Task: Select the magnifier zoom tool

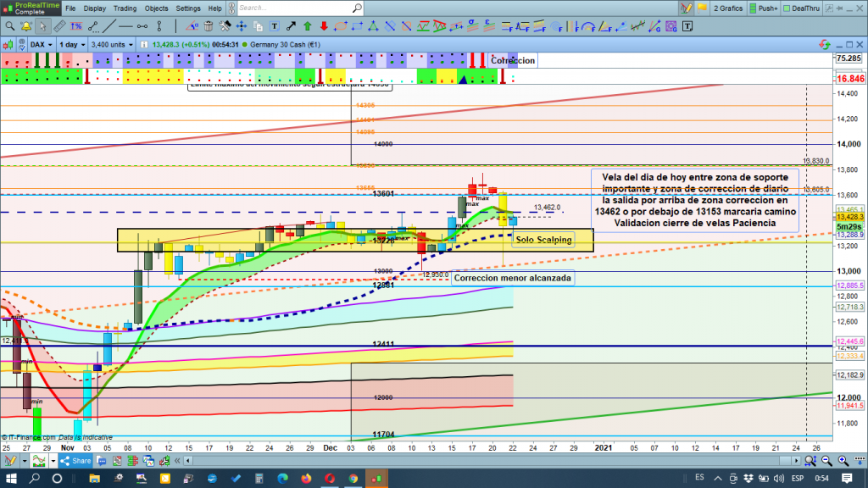Action: tap(9, 26)
